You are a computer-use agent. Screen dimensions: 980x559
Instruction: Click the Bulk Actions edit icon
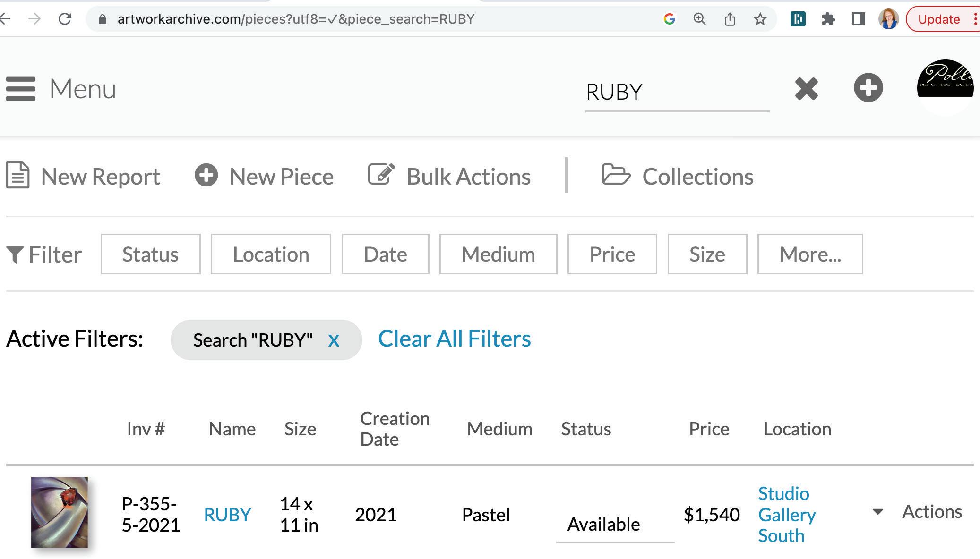tap(381, 175)
